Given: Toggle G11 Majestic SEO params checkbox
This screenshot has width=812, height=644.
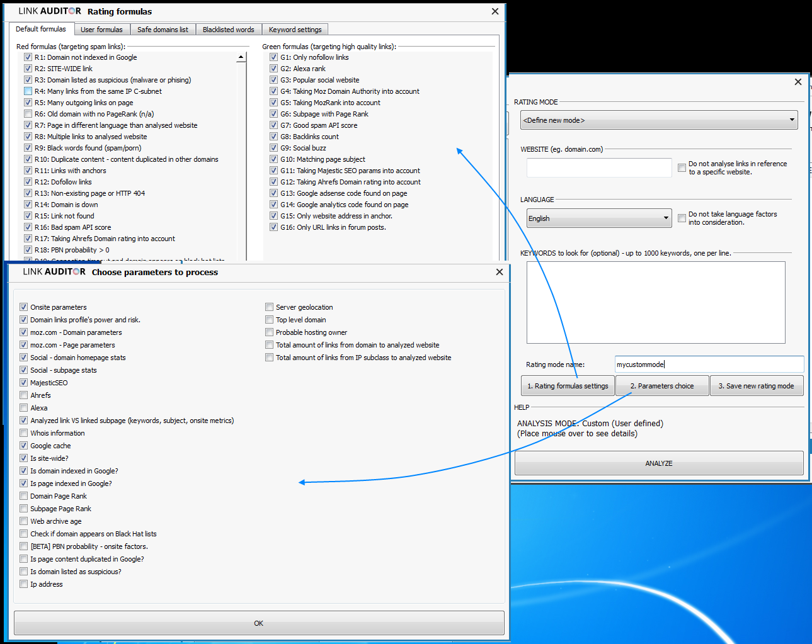Looking at the screenshot, I should coord(273,171).
